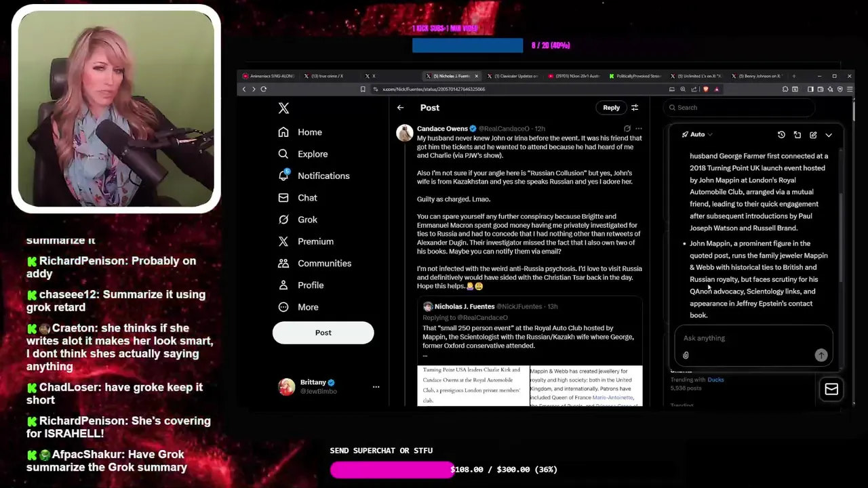Viewport: 868px width, 488px height.
Task: Click the Reply button in the post header
Action: [x=611, y=108]
